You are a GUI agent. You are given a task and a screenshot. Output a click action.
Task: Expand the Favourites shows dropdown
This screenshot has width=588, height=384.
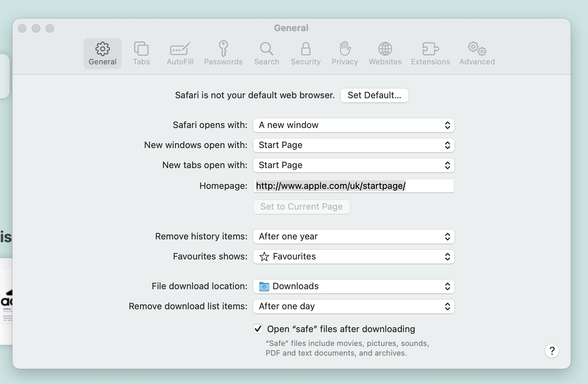(x=354, y=257)
